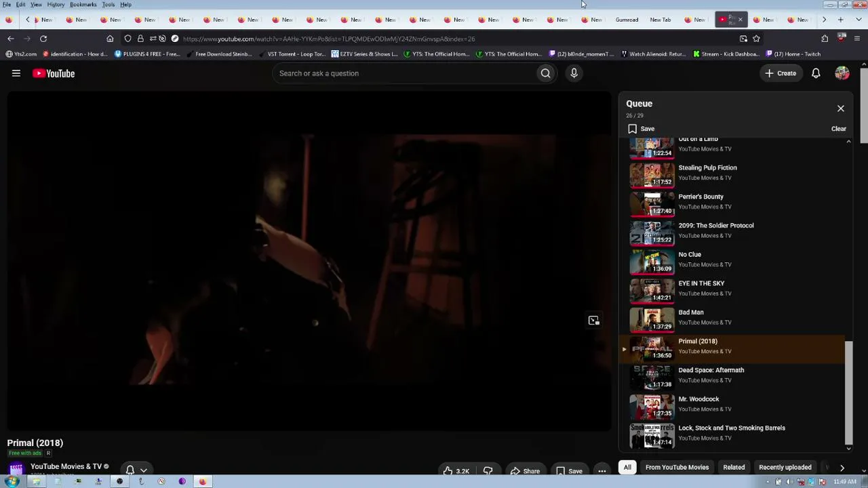This screenshot has width=868, height=488.
Task: Open the account avatar menu
Action: pyautogui.click(x=842, y=73)
